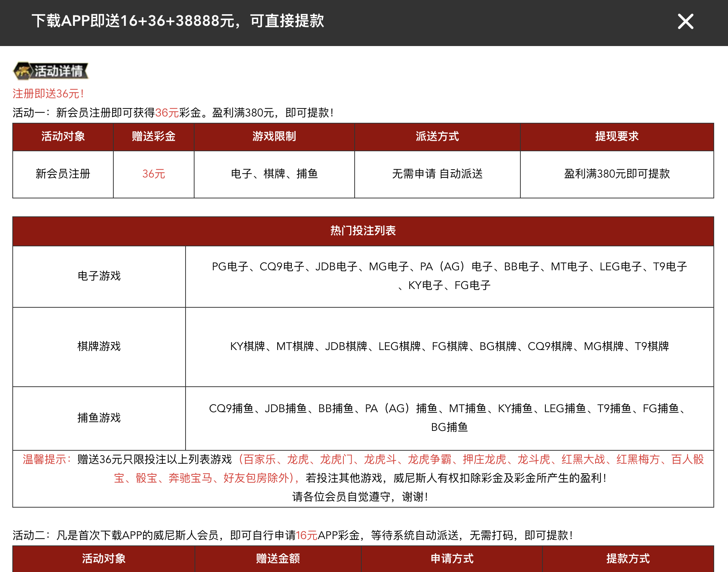Click the 赠送金额 column header

pyautogui.click(x=278, y=559)
